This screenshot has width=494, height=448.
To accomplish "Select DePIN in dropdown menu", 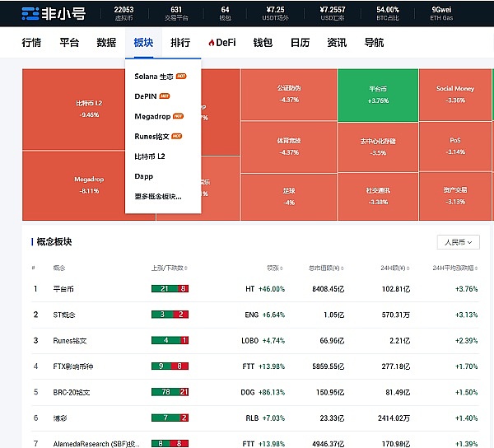I will (146, 96).
